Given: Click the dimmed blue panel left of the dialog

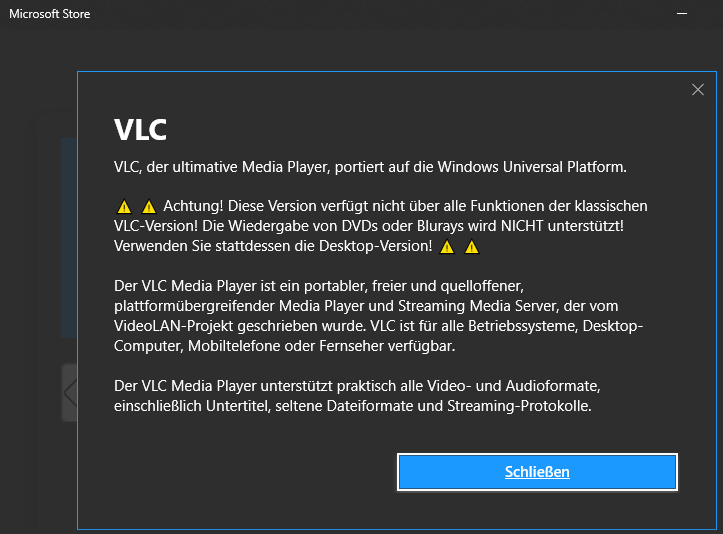Looking at the screenshot, I should (69, 237).
